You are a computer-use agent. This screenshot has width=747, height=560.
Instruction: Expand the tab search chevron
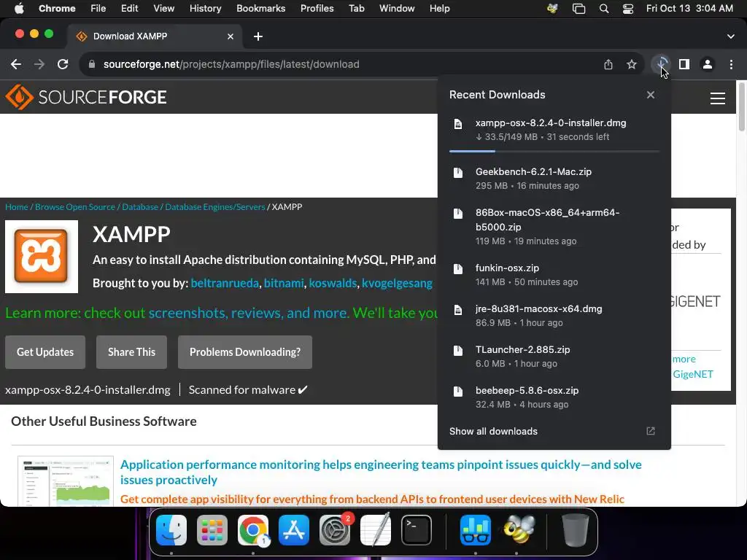(730, 36)
